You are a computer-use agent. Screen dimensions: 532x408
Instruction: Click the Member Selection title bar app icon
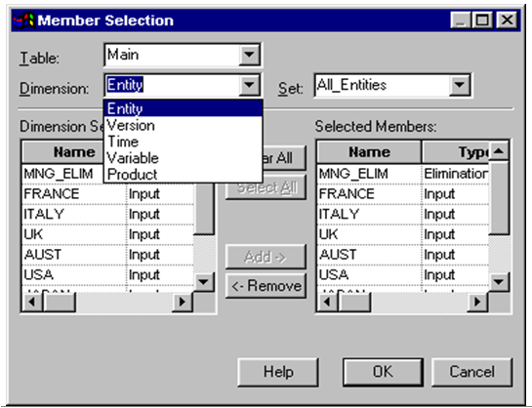[24, 20]
